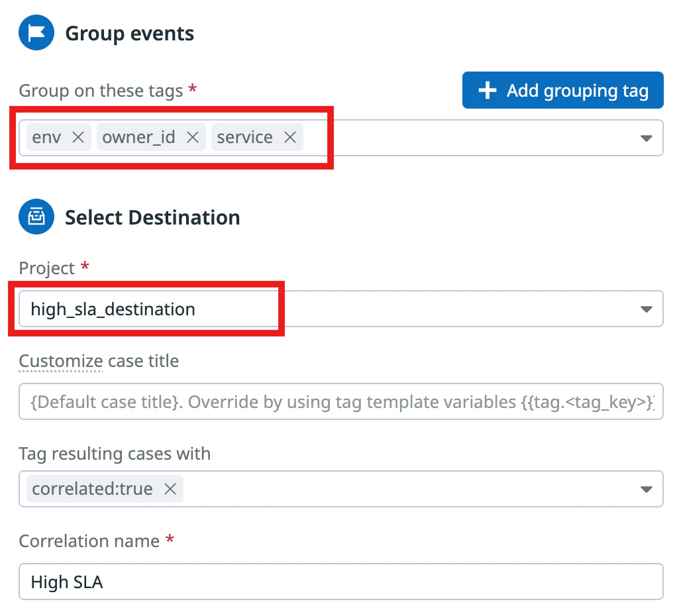Viewport: 681px width, 616px height.
Task: Remove the service grouping tag
Action: point(290,137)
